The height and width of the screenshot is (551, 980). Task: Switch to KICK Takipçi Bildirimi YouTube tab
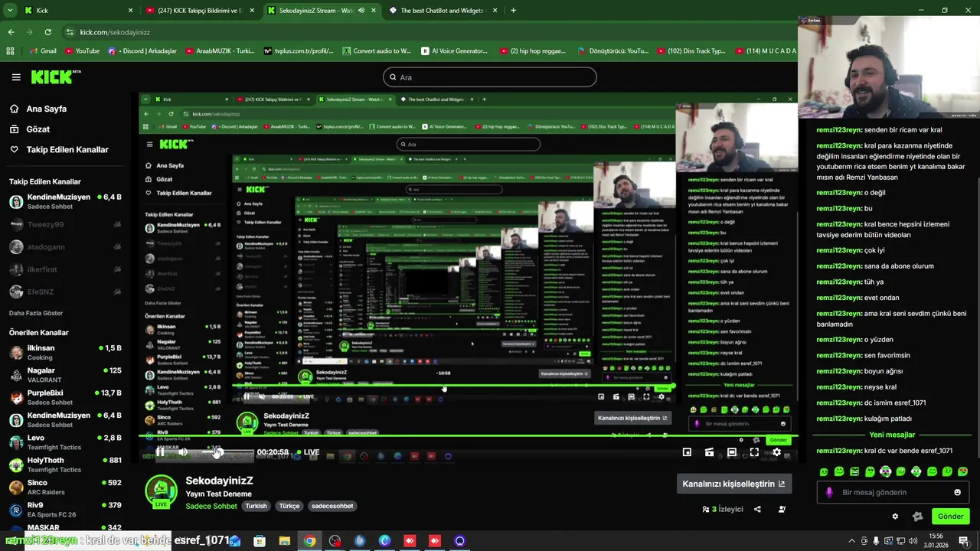coord(201,11)
